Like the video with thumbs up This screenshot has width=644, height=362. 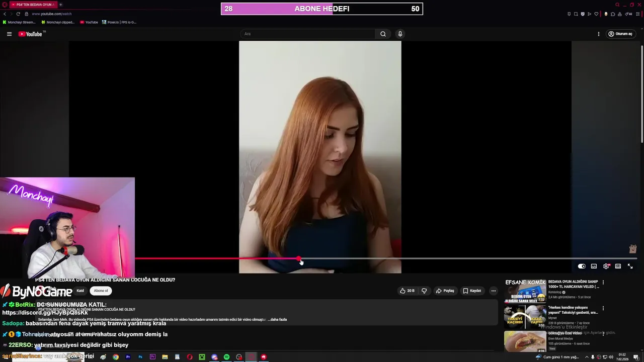tap(407, 291)
